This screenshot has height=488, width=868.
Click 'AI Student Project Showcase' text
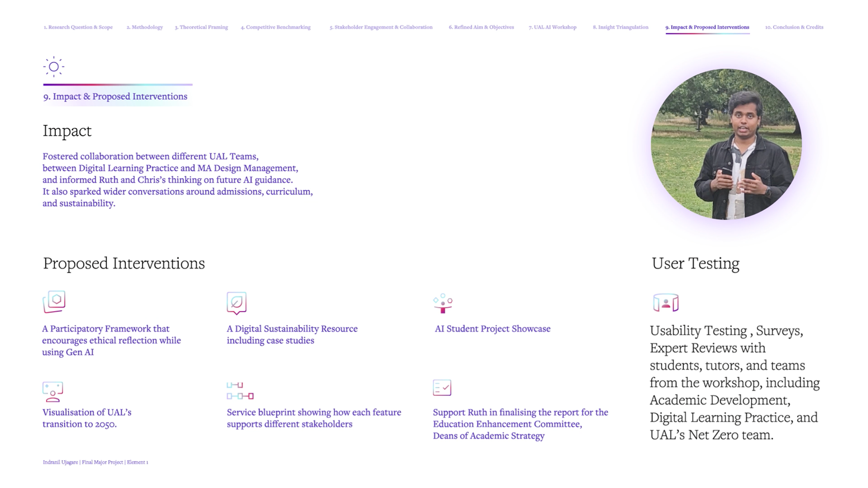492,328
